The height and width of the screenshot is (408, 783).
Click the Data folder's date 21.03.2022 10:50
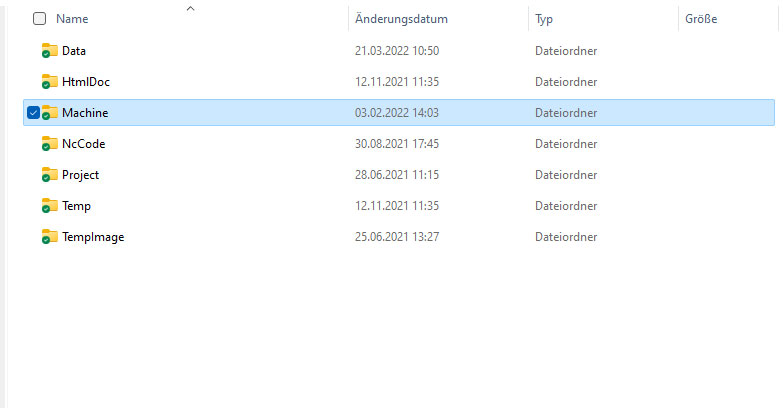coord(397,51)
